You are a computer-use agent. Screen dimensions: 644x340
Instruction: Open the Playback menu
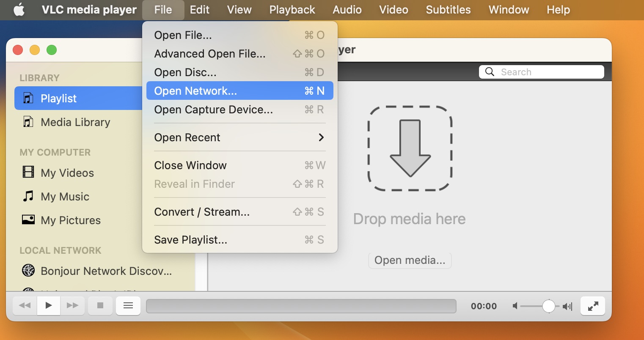tap(292, 10)
